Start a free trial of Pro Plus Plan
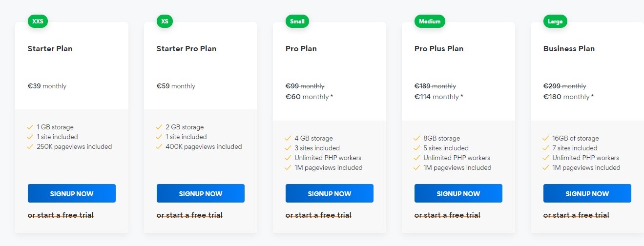Image resolution: width=644 pixels, height=246 pixels. (x=447, y=215)
